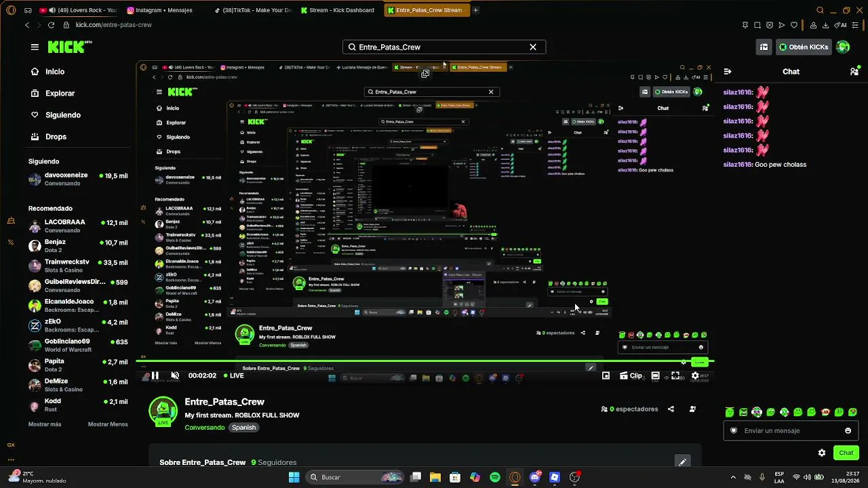Collapse the chat panel
The height and width of the screenshot is (488, 868).
[x=728, y=71]
